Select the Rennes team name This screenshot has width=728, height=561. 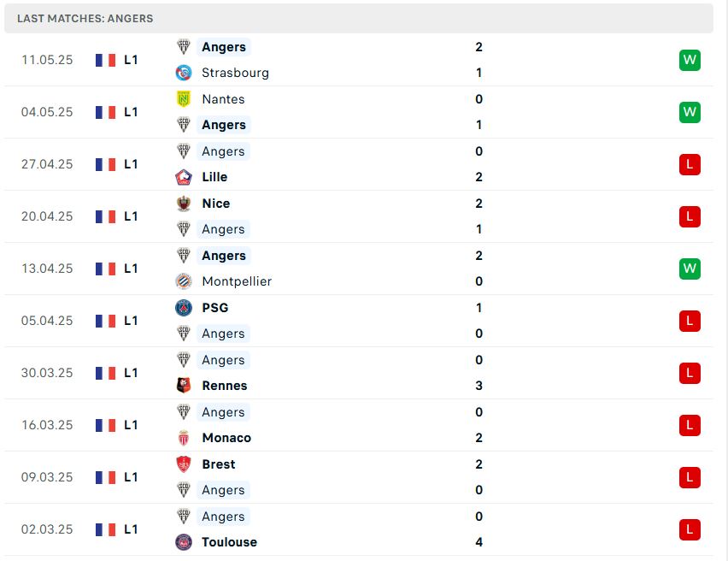225,386
